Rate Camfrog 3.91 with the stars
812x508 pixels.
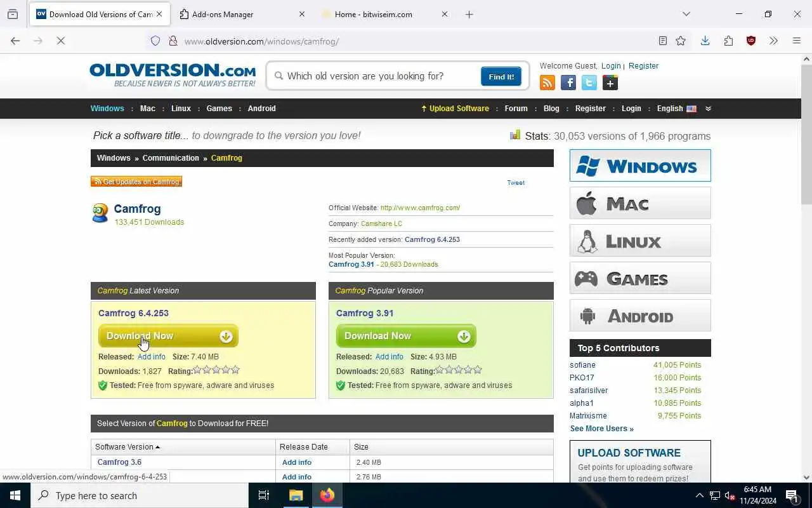click(x=459, y=370)
